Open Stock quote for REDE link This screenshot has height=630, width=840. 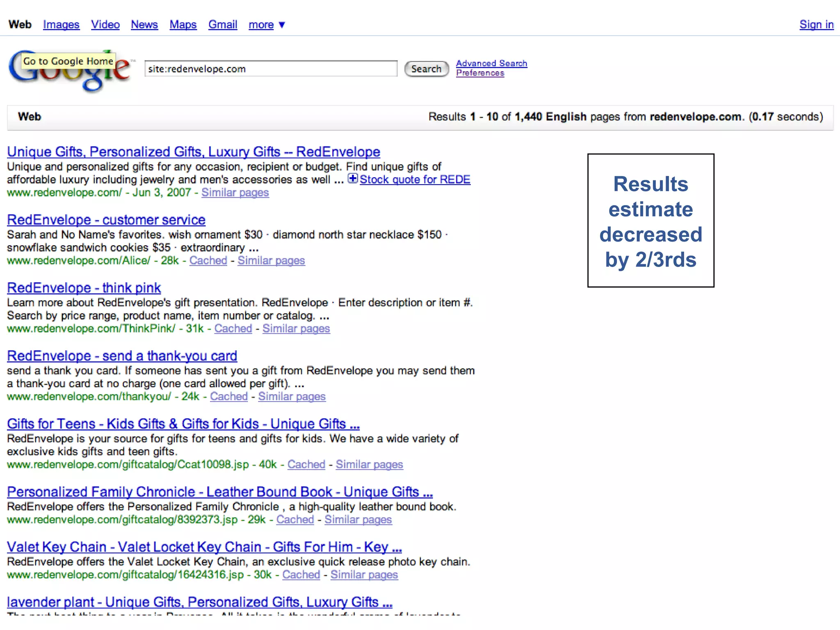[x=415, y=180]
